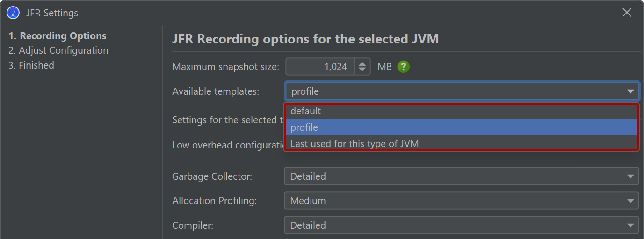Screen dimensions: 644x239
Task: Go to Recording Options step
Action: pyautogui.click(x=58, y=36)
